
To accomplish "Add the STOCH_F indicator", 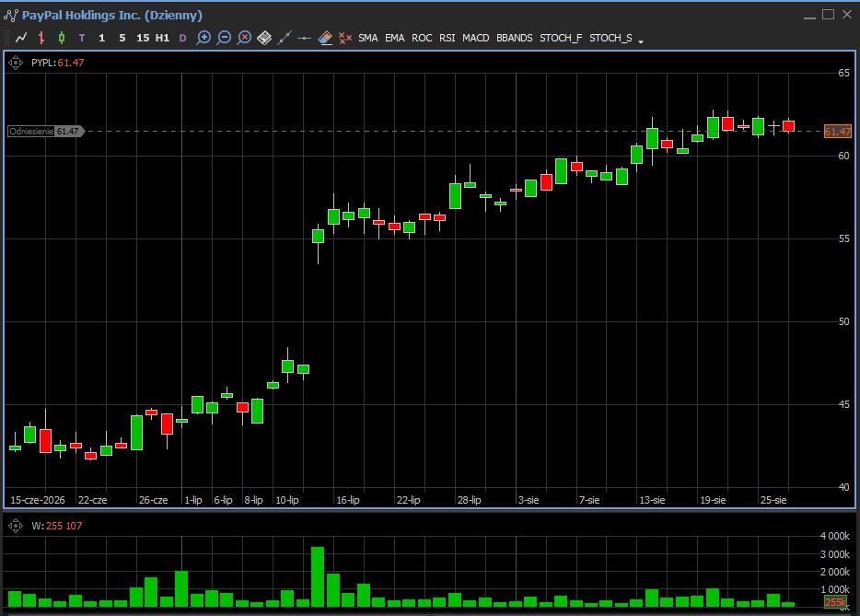I will 561,38.
